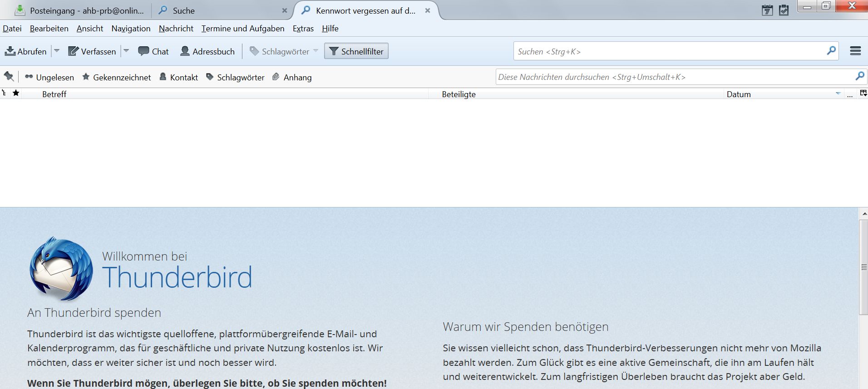This screenshot has width=868, height=389.
Task: Click Abrufen to fetch new messages
Action: [x=26, y=51]
